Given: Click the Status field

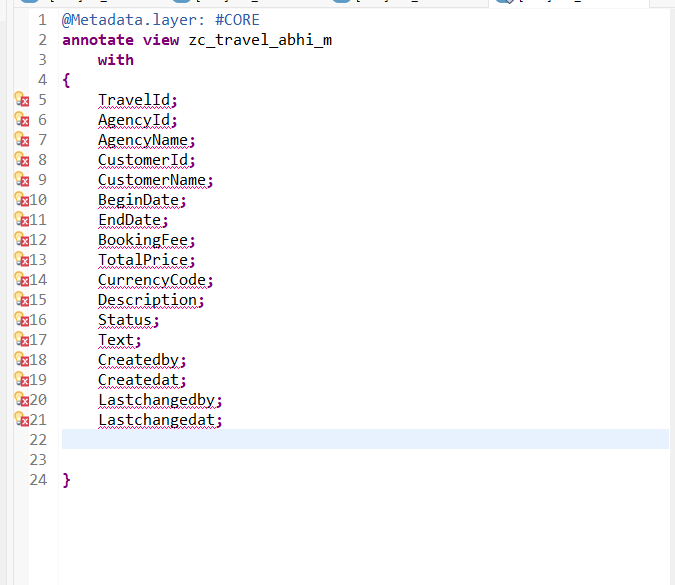Looking at the screenshot, I should (125, 320).
